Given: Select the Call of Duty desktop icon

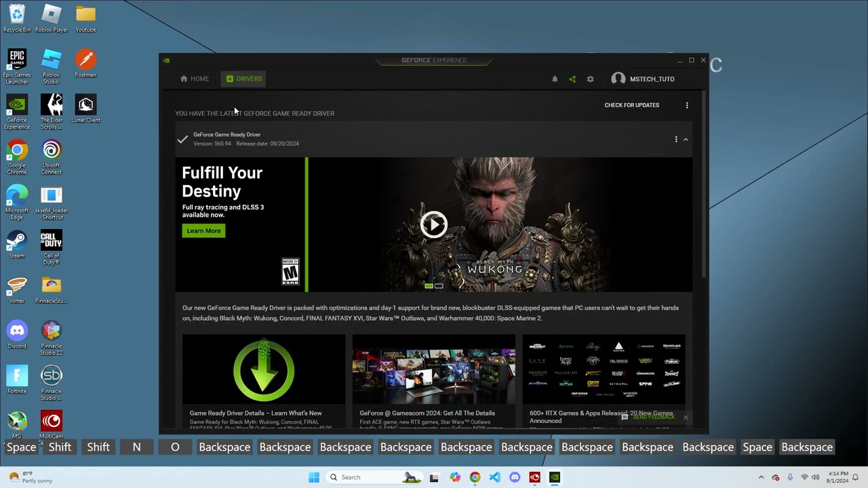Looking at the screenshot, I should (52, 248).
